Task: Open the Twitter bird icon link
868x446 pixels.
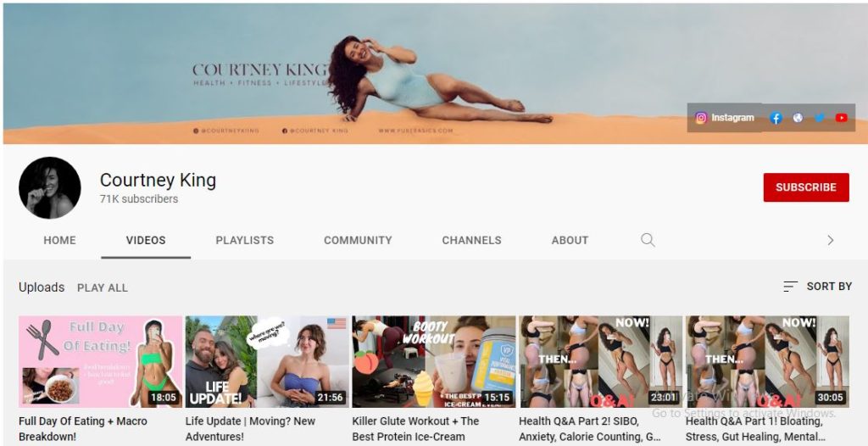Action: pos(820,118)
